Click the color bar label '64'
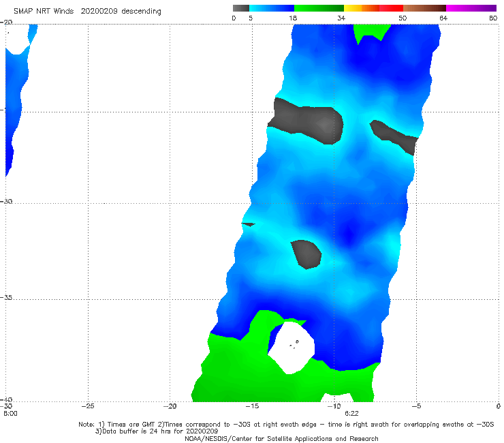Image resolution: width=504 pixels, height=443 pixels. [x=443, y=18]
